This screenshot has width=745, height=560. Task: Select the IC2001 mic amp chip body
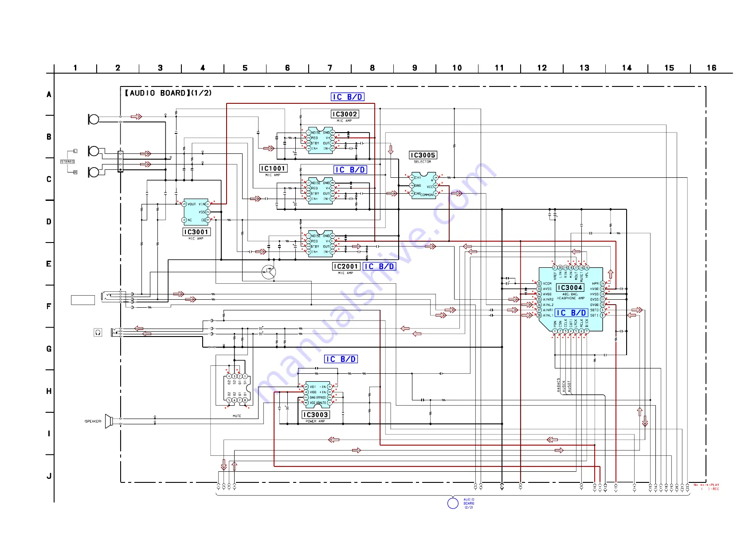pyautogui.click(x=320, y=244)
